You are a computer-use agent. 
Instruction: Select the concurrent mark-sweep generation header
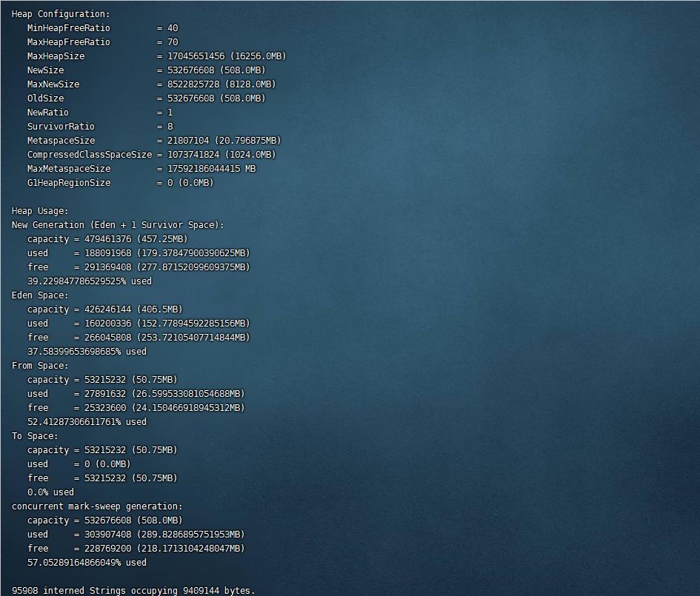coord(96,506)
